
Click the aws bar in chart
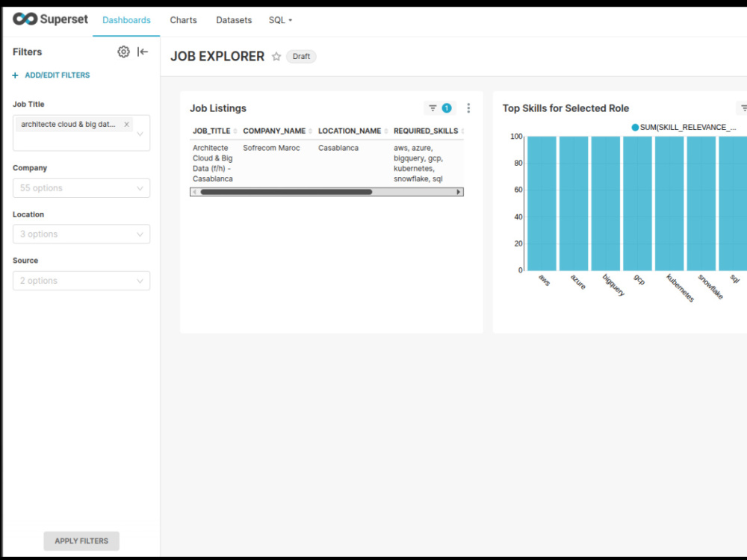pos(542,203)
